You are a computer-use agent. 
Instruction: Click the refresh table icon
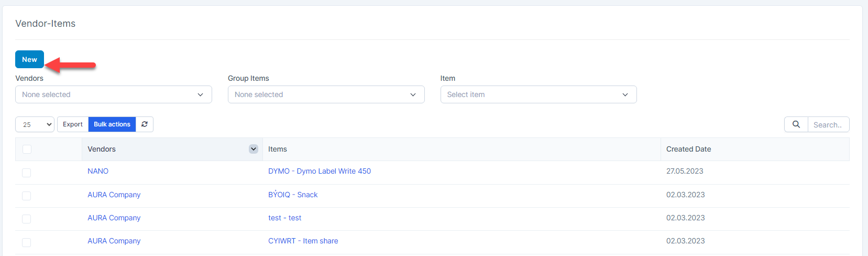[x=145, y=124]
